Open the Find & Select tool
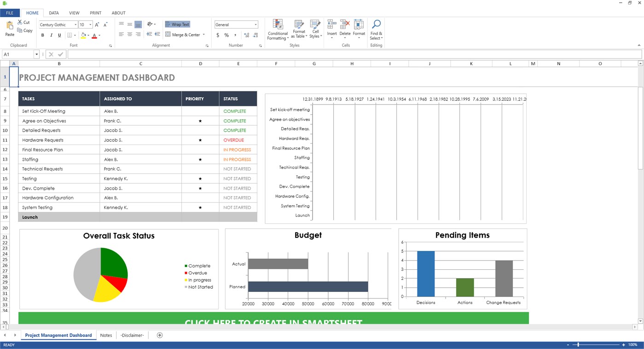This screenshot has width=644, height=349. 376,29
